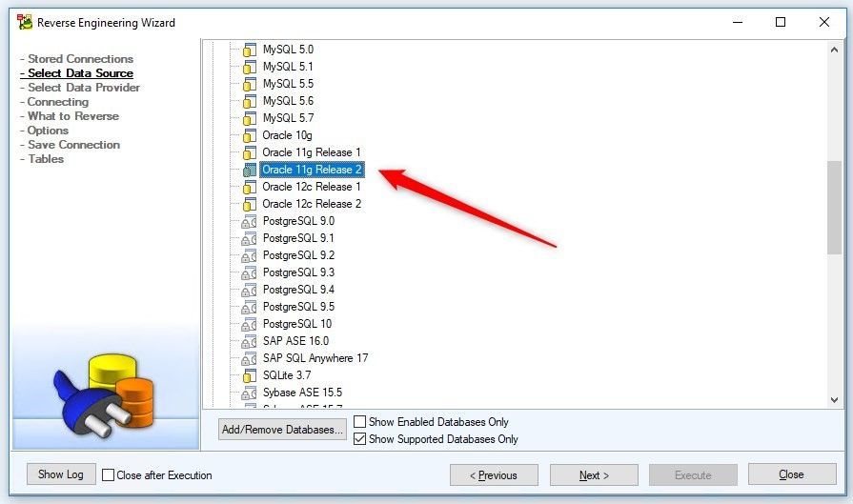Click the scrollbar down arrow
The image size is (853, 504).
click(834, 400)
